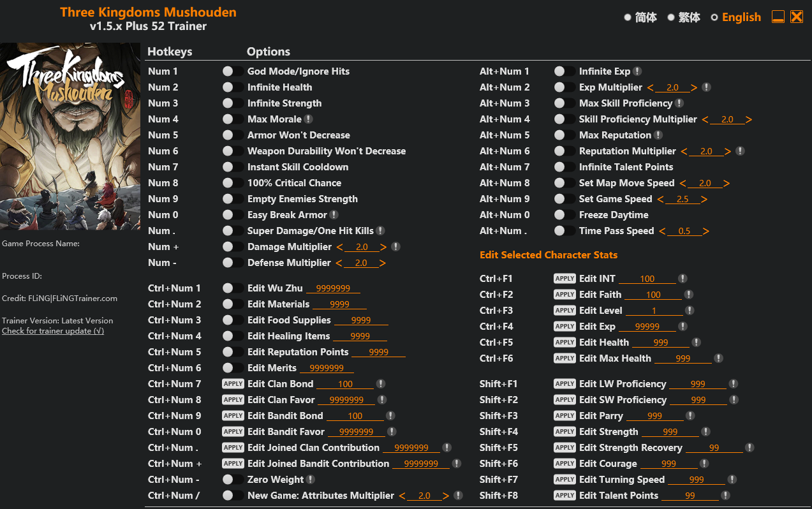Increase Time Pass Speed with right arrow

(706, 231)
